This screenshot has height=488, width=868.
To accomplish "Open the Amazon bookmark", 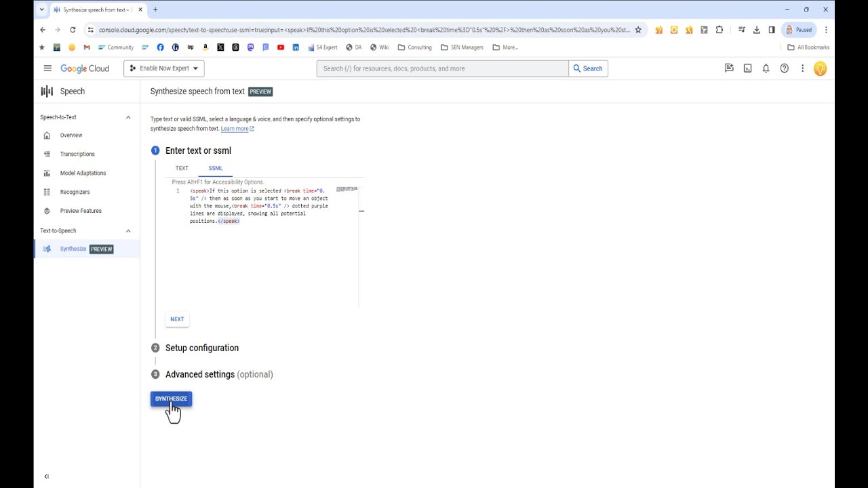I will 205,47.
